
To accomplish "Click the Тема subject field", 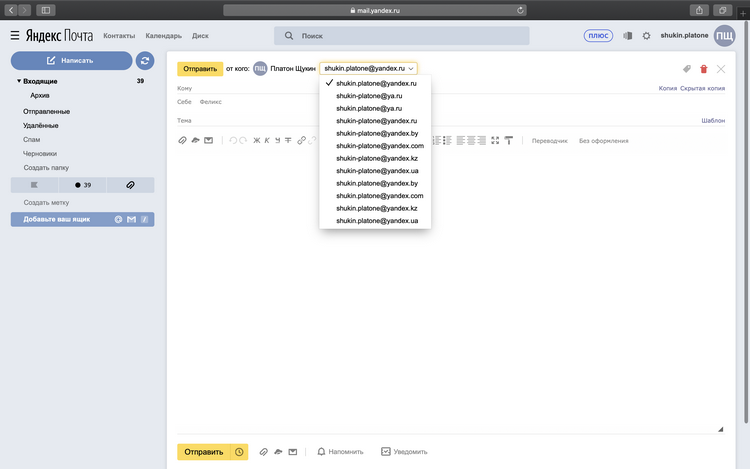I will click(x=438, y=120).
